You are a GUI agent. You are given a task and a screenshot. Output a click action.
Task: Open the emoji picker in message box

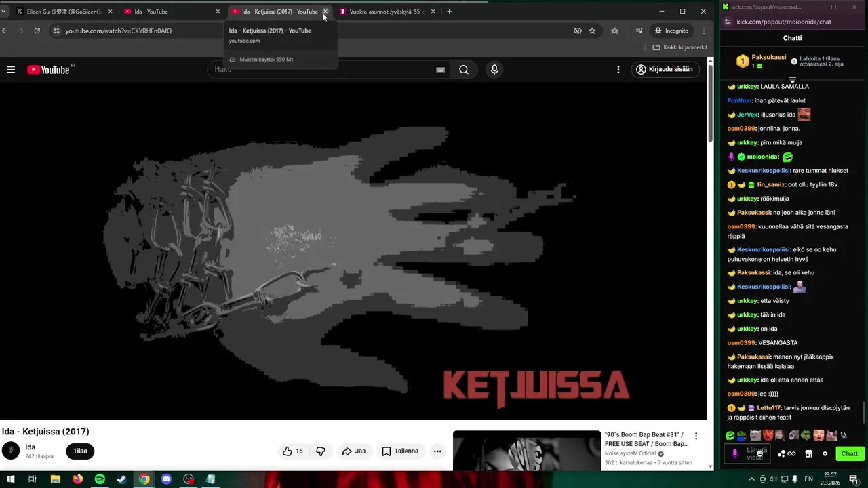click(761, 453)
